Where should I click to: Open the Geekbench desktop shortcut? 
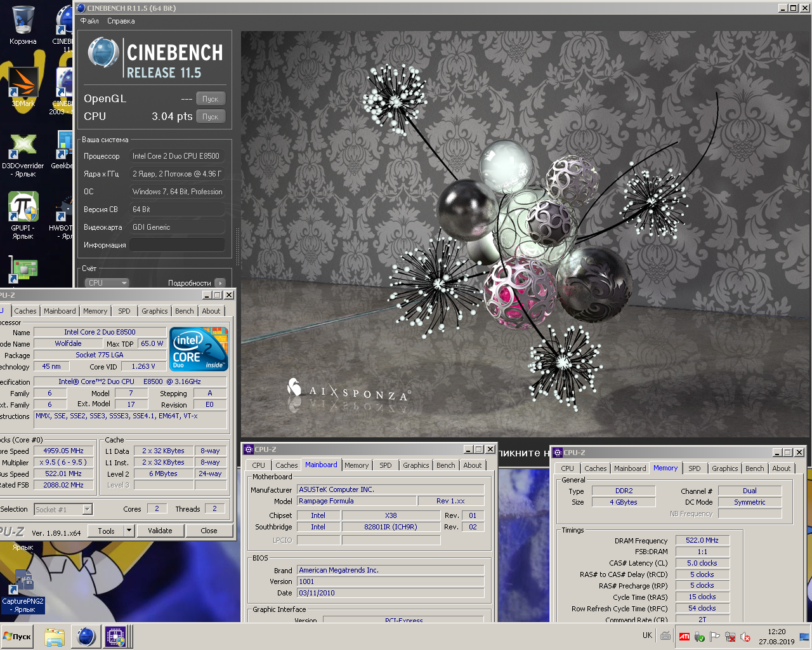pyautogui.click(x=63, y=150)
